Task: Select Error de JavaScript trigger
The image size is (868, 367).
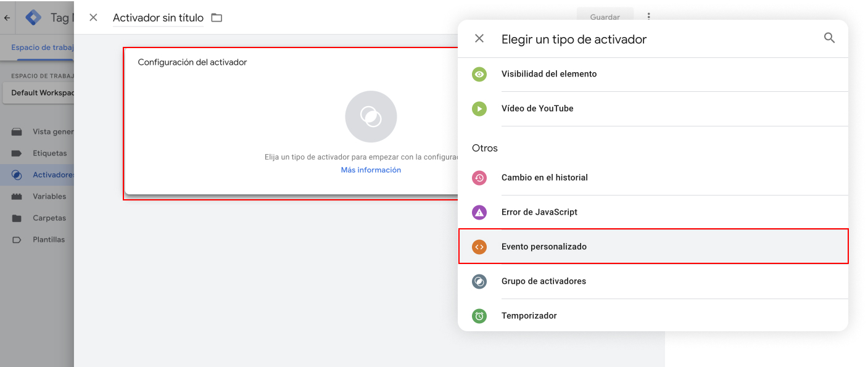Action: pos(653,212)
